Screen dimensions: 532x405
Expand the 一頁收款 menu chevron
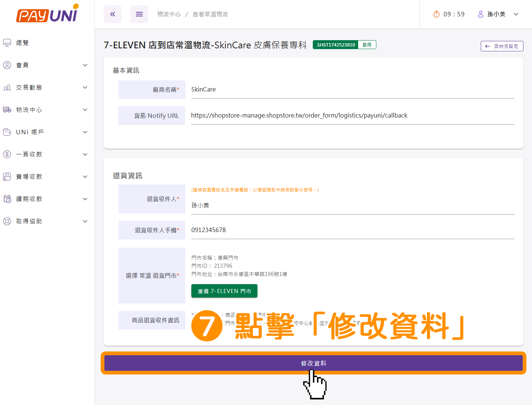click(85, 154)
